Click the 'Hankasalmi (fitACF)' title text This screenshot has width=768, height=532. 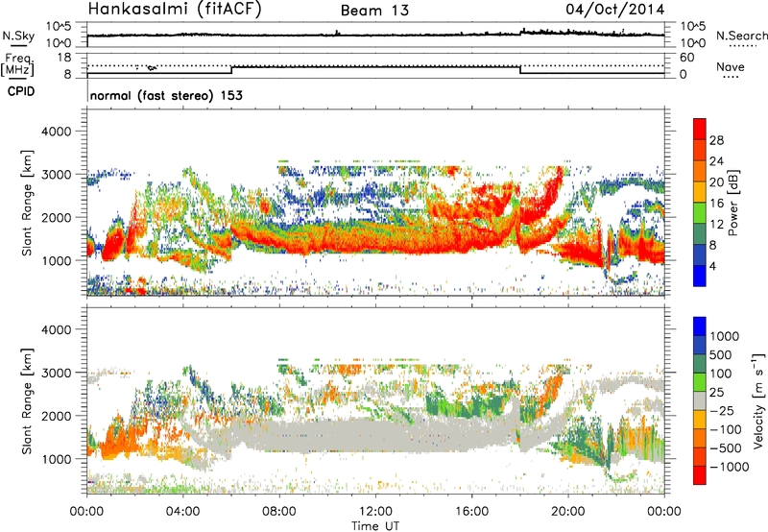coord(175,10)
